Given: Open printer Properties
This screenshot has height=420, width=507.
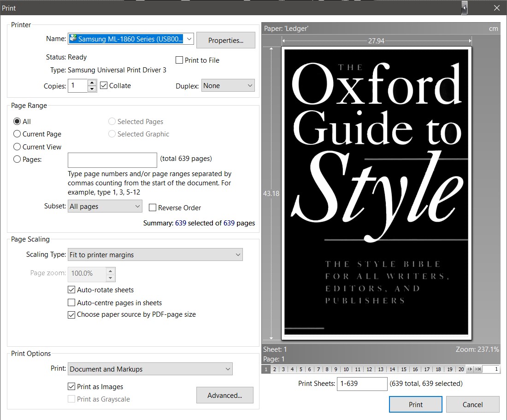Looking at the screenshot, I should coord(226,41).
